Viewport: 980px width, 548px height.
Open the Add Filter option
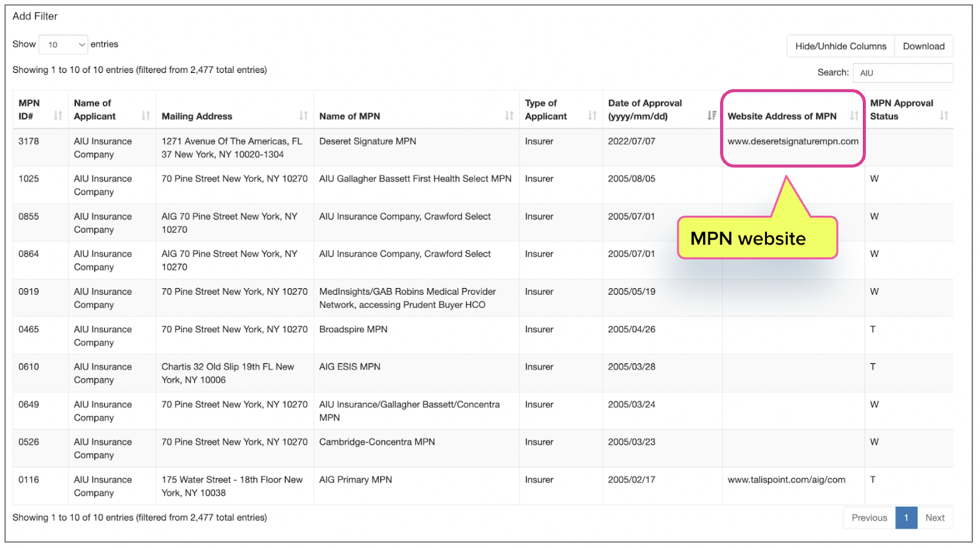[35, 17]
